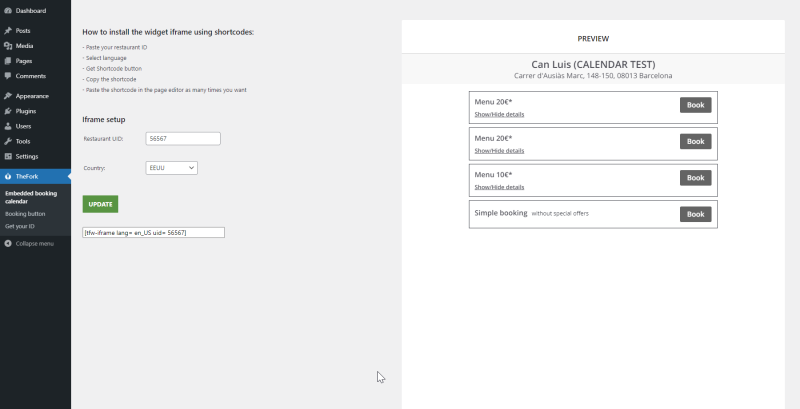Click the green UPDATE button
800x409 pixels.
click(x=101, y=204)
